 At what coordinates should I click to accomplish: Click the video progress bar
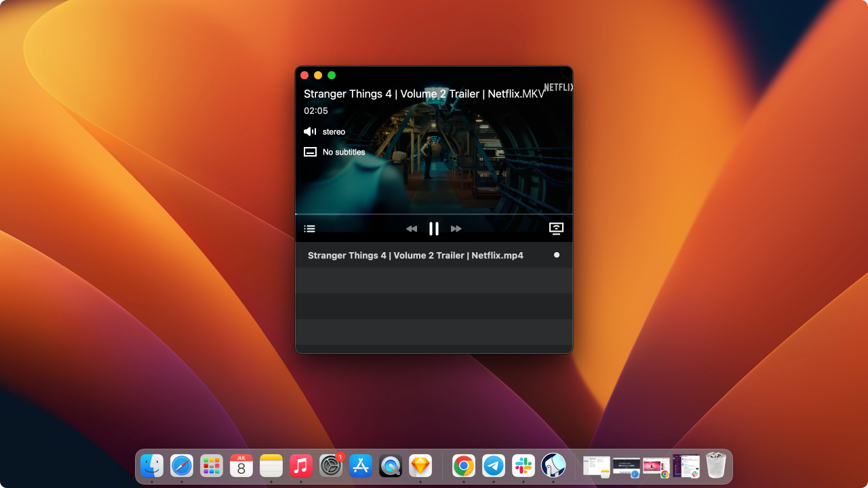tap(434, 214)
